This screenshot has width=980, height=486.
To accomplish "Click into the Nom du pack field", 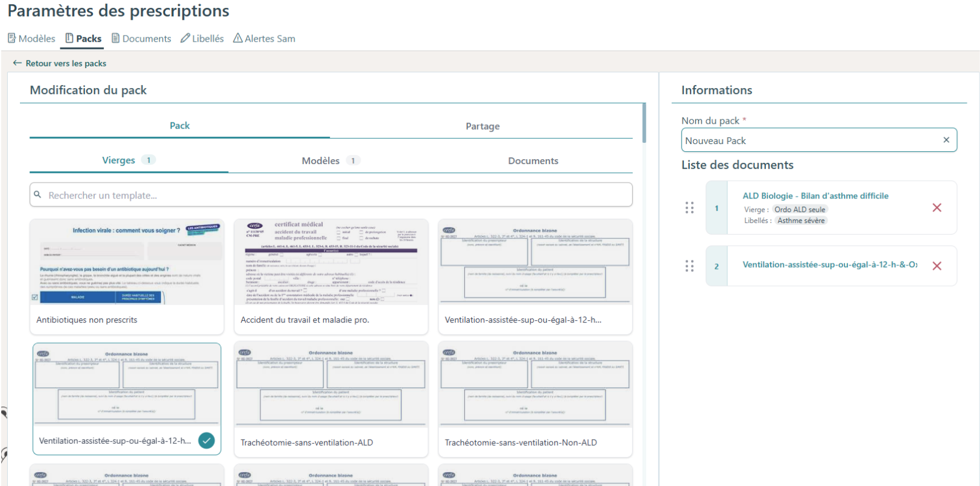I will pos(819,140).
